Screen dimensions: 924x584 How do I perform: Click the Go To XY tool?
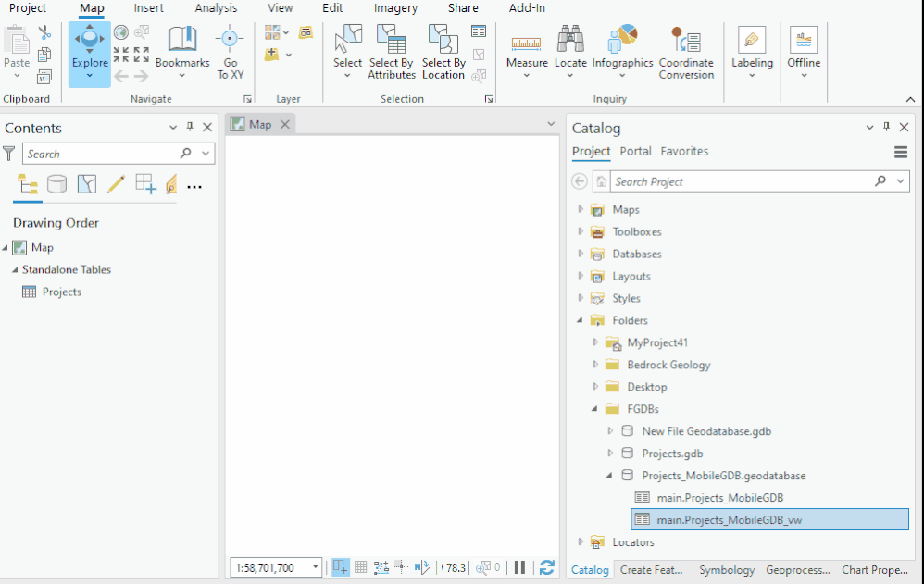(230, 52)
